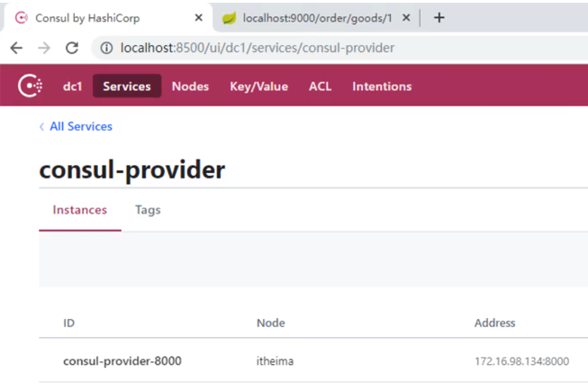This screenshot has height=392, width=588.
Task: Click the site info icon in address bar
Action: click(x=106, y=48)
